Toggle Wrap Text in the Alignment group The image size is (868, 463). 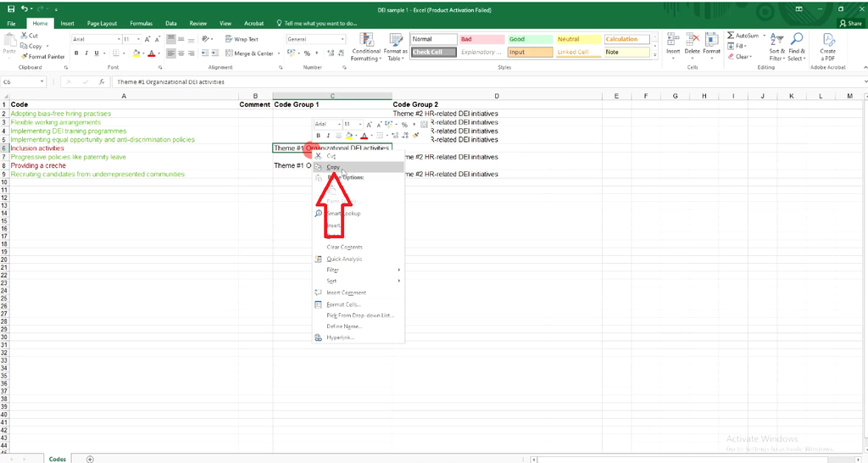(242, 39)
